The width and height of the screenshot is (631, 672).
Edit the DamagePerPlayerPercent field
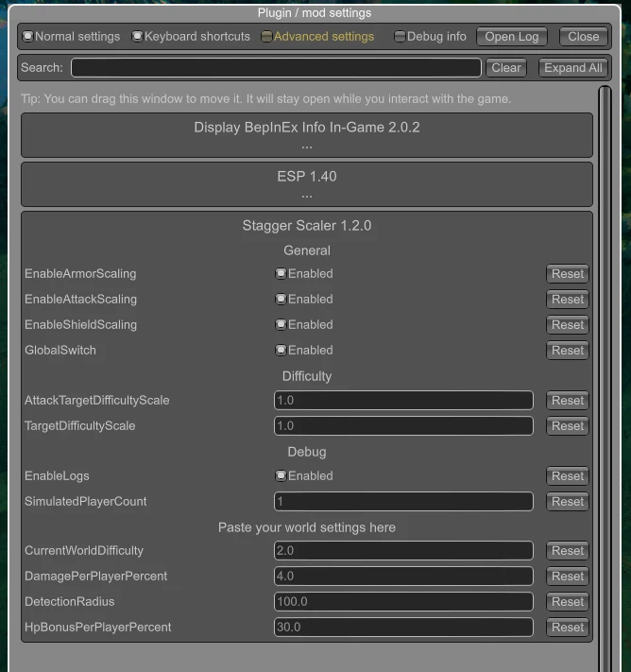coord(403,576)
